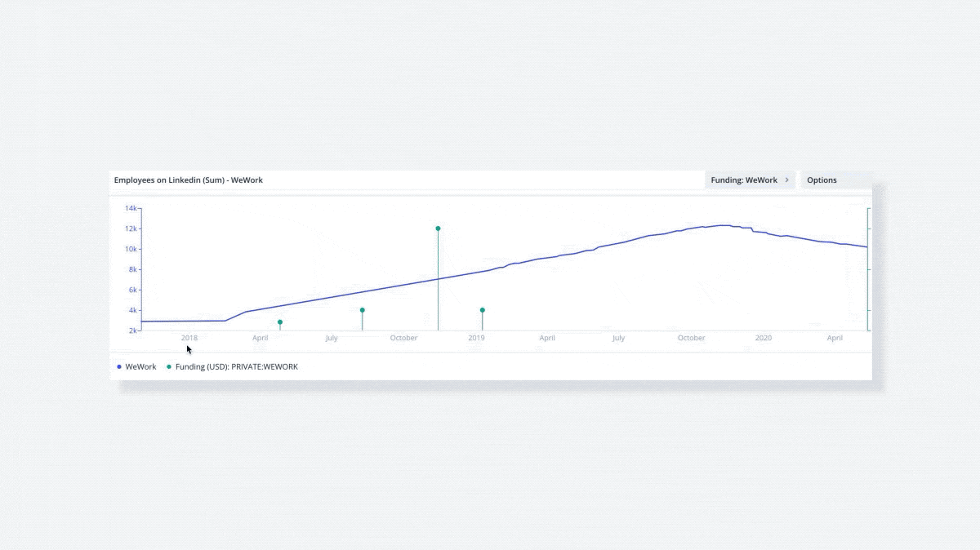Viewport: 980px width, 550px height.
Task: Click the 6k y-axis label
Action: 132,290
